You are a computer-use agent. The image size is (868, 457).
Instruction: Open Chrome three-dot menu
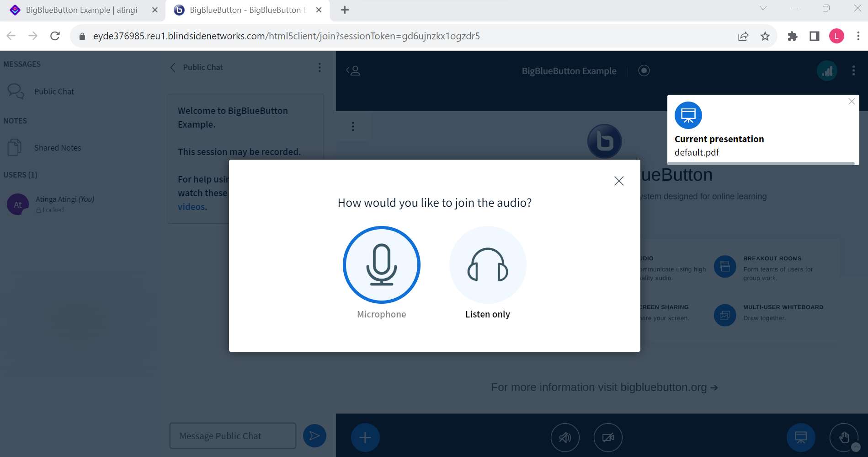pyautogui.click(x=858, y=36)
